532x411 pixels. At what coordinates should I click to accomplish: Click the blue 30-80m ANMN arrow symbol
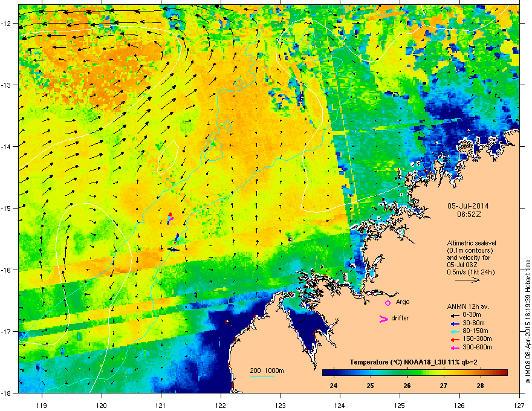pos(455,323)
